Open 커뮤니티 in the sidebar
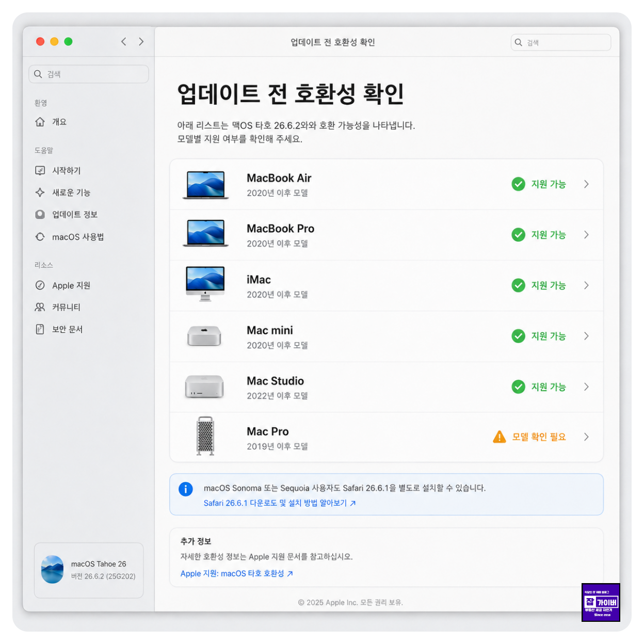 66,307
